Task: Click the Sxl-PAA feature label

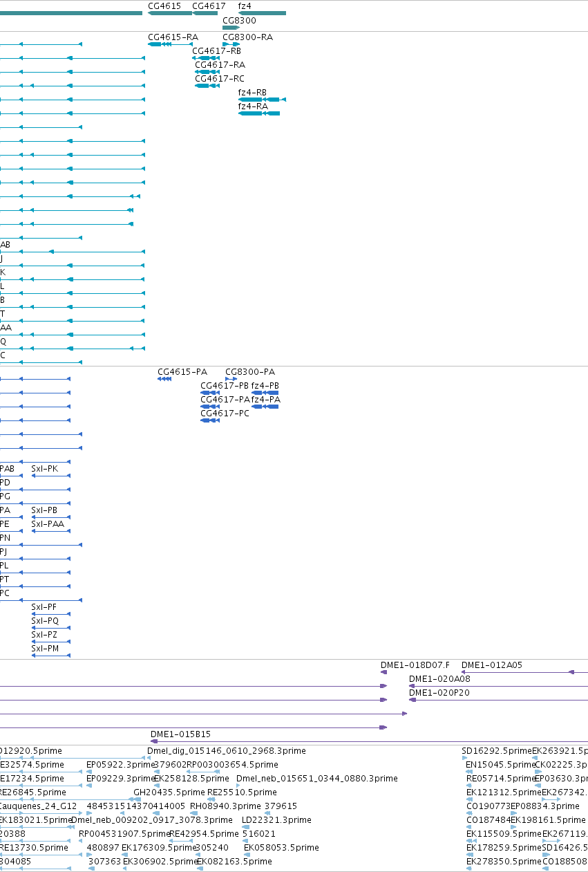Action: tap(48, 524)
